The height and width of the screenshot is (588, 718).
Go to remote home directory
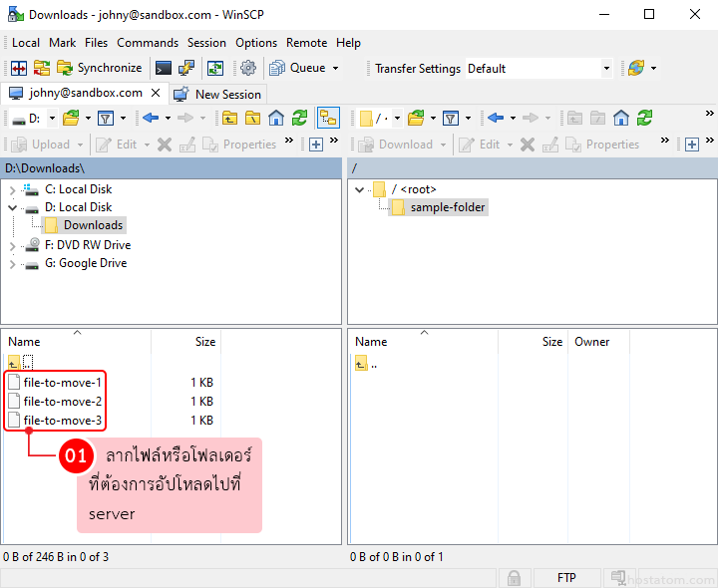point(621,119)
